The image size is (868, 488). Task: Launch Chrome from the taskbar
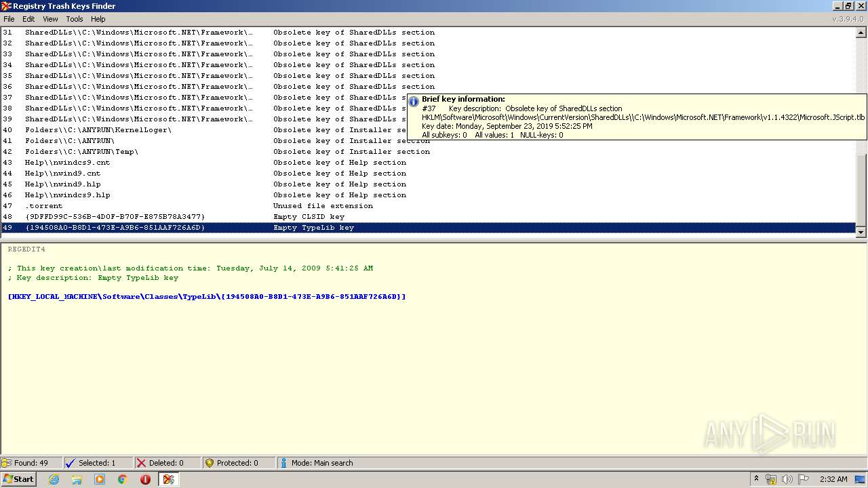click(123, 479)
